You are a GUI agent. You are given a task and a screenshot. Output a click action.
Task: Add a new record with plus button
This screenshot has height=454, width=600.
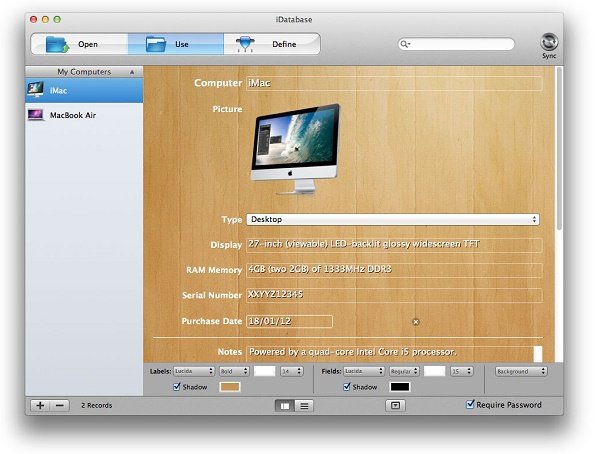click(40, 405)
